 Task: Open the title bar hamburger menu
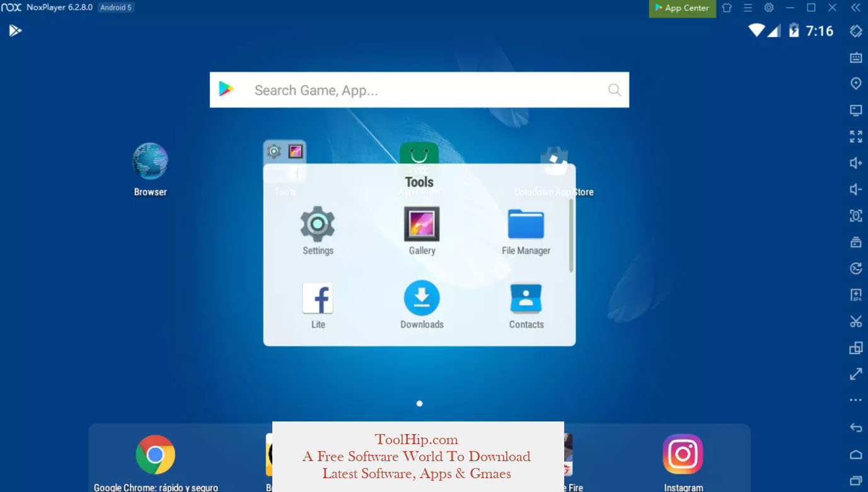(x=748, y=8)
